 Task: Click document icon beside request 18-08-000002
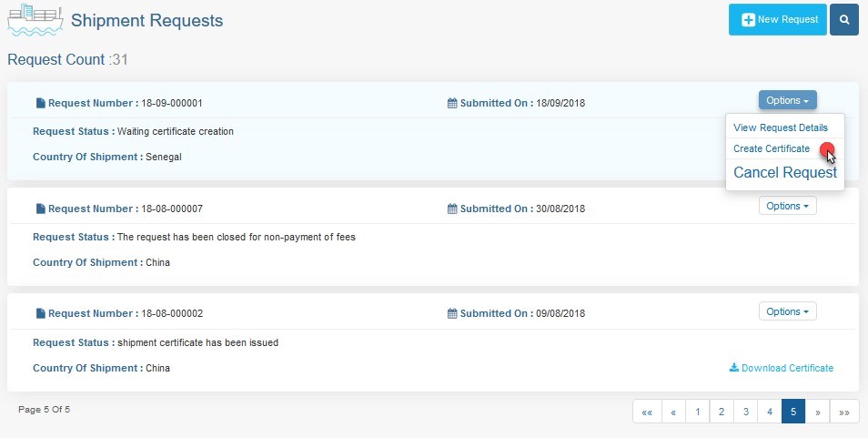[x=40, y=313]
